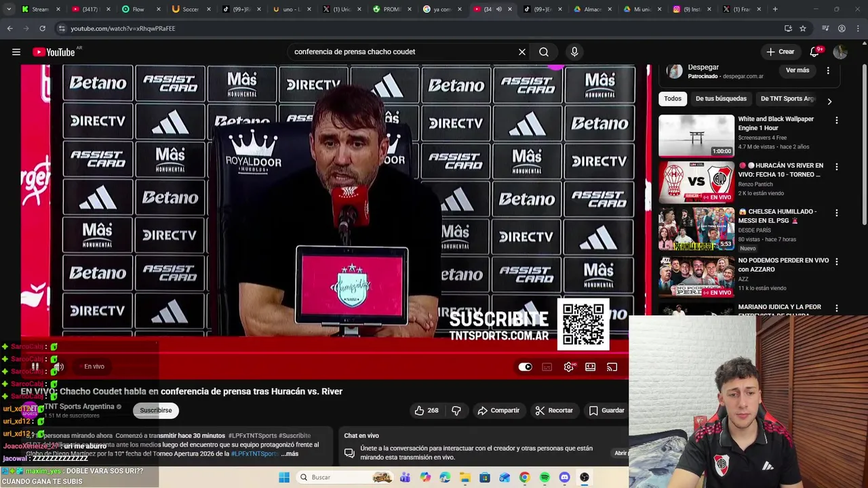The width and height of the screenshot is (868, 488).
Task: Switch to the PROMI browser tab
Action: pos(392,9)
